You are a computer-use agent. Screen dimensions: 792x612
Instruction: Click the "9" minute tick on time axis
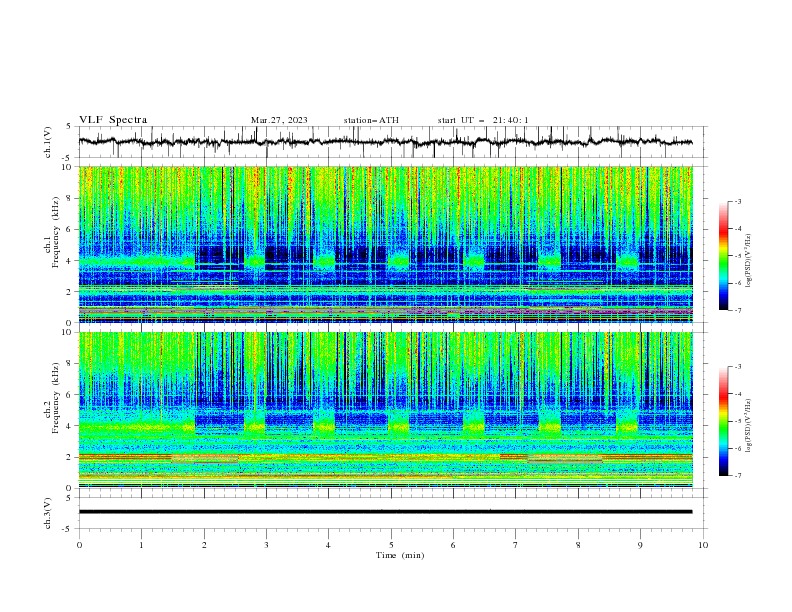coord(640,545)
